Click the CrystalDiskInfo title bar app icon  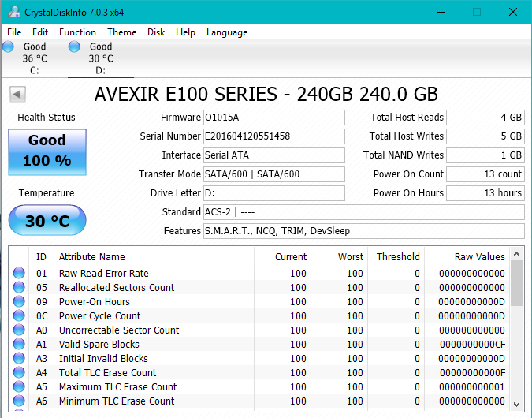[14, 12]
